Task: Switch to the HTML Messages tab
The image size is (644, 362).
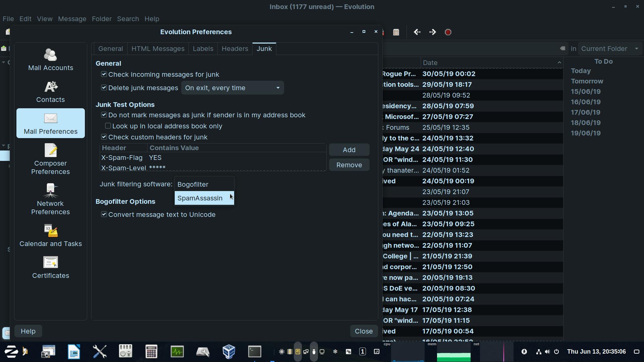Action: [158, 49]
